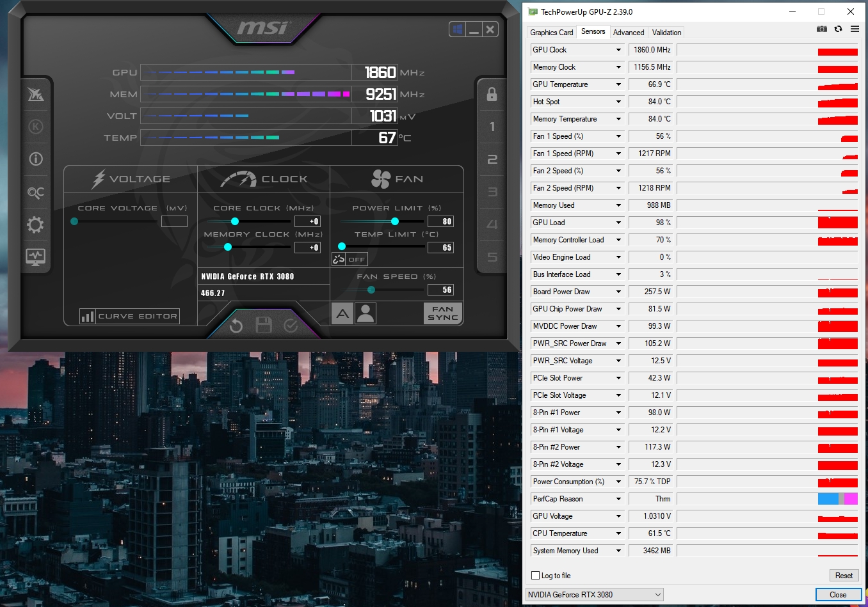Click the Temp Limit value field showing 65
The image size is (868, 607).
[x=440, y=248]
